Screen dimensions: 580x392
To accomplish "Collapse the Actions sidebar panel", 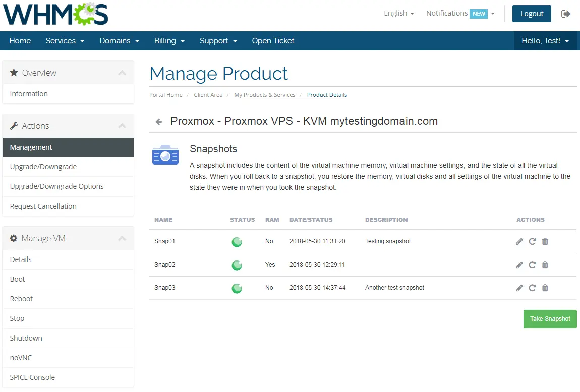I will point(122,126).
